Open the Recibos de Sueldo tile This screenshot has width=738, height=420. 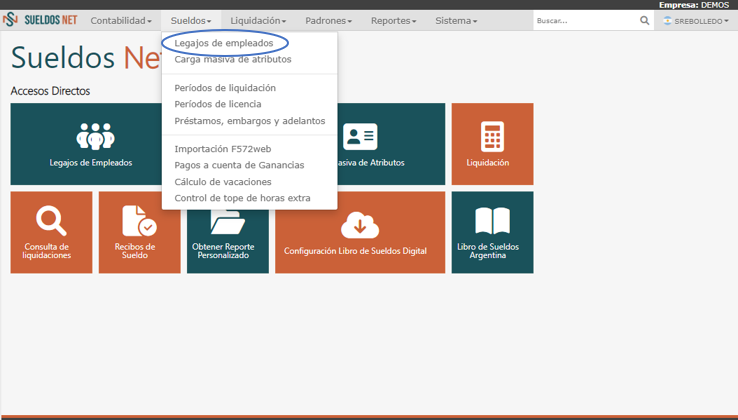139,232
